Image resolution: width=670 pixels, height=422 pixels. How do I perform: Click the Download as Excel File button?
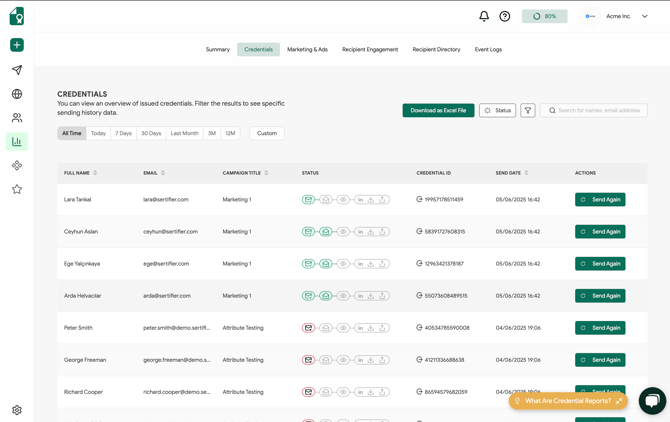[438, 110]
